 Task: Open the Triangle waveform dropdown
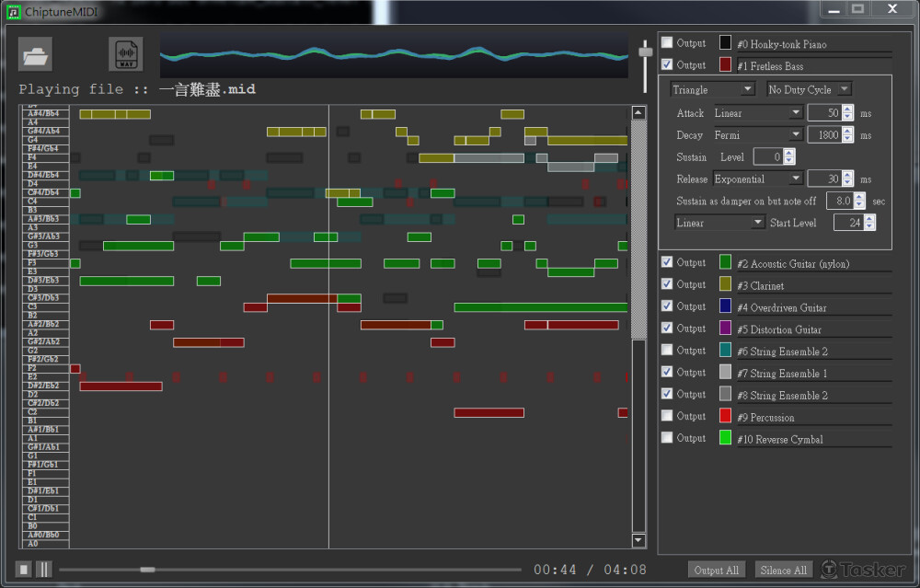(713, 89)
